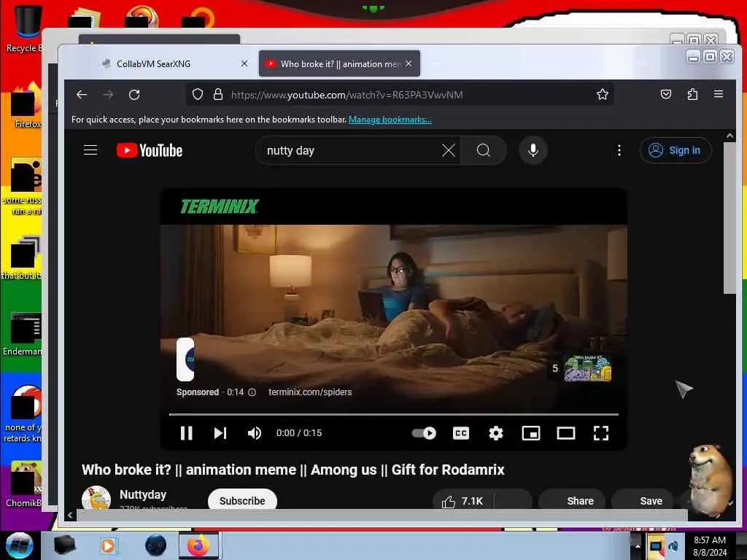Open the player settings gear
The height and width of the screenshot is (560, 747).
click(496, 433)
